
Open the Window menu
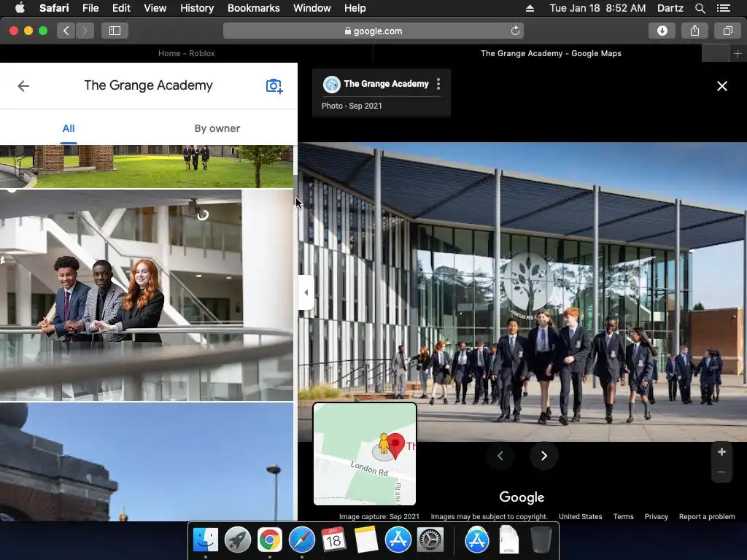[311, 8]
